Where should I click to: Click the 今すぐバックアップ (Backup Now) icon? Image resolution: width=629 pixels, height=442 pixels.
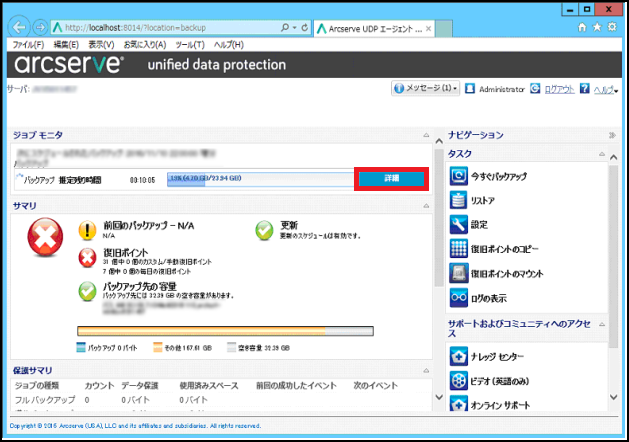point(459,176)
